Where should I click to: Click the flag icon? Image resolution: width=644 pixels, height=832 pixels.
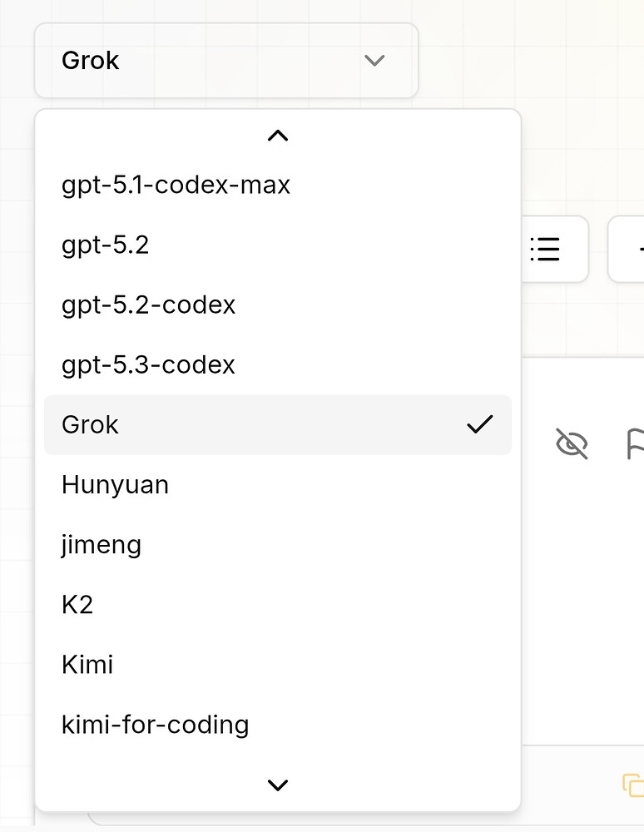(x=636, y=443)
